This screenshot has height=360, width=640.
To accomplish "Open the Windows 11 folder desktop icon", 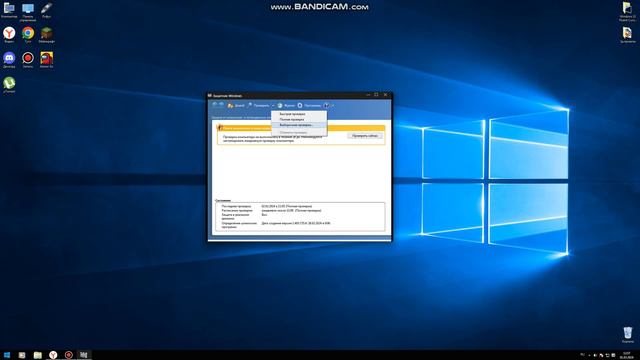I will click(x=627, y=11).
